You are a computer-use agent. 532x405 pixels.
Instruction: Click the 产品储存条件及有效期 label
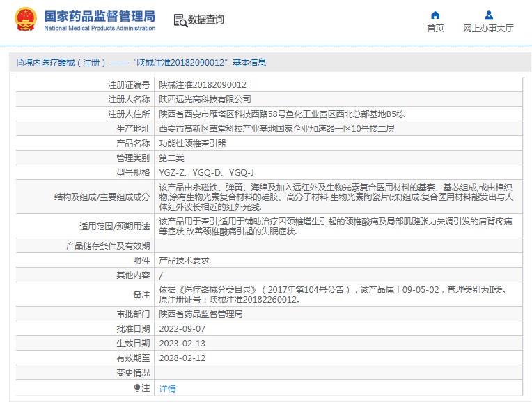(108, 245)
